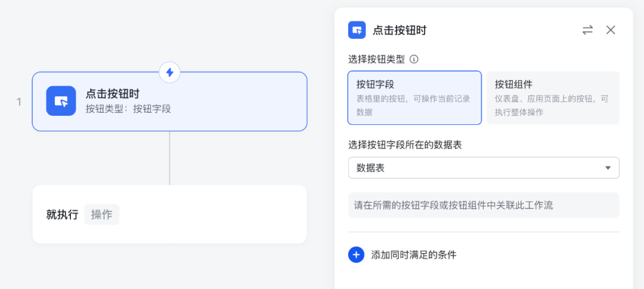Click the blue plus icon for conditions

pos(356,255)
